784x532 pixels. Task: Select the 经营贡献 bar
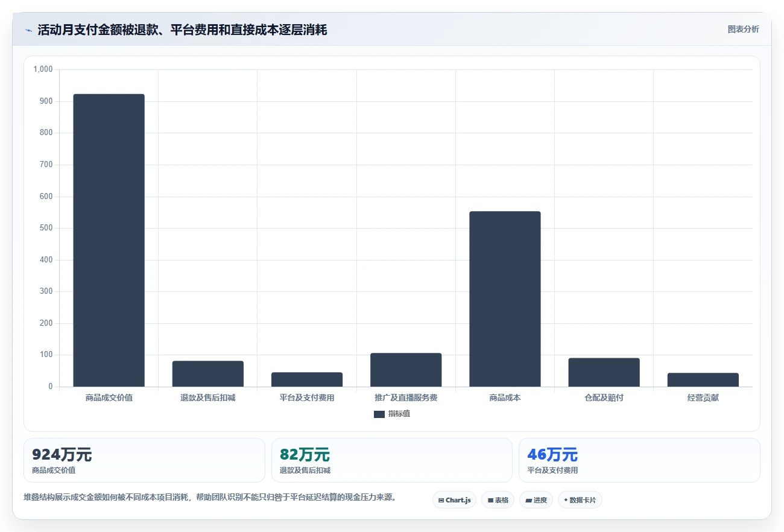click(x=703, y=380)
